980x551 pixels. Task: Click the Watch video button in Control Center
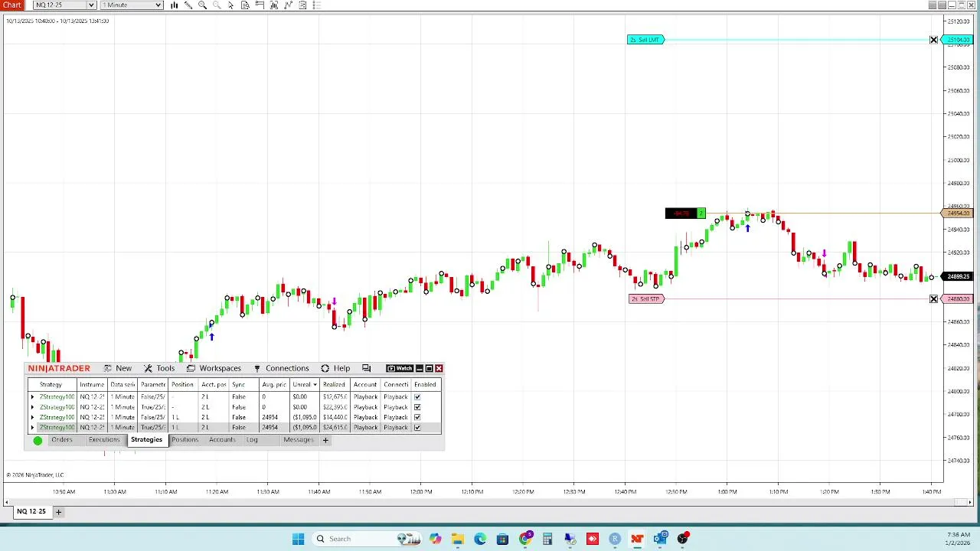400,369
